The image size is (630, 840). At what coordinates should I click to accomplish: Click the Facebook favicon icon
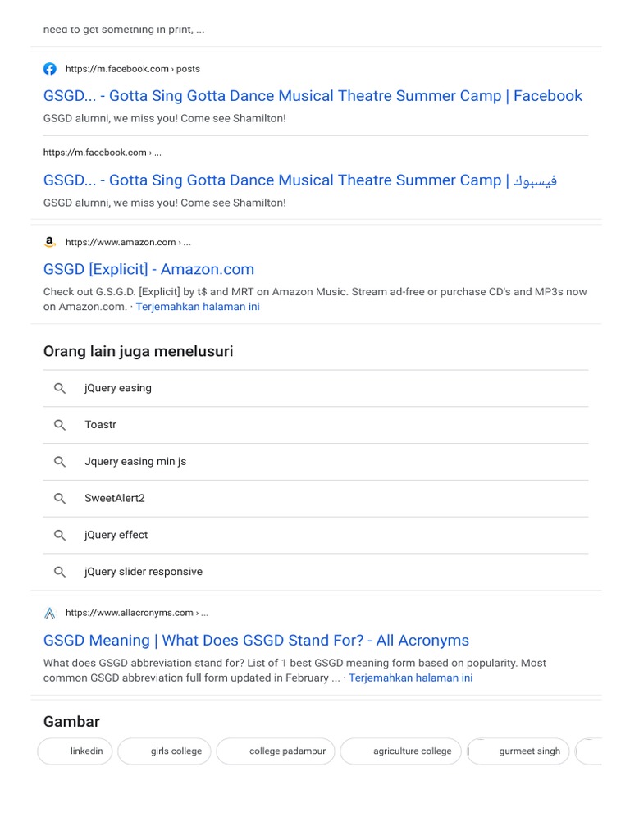50,69
